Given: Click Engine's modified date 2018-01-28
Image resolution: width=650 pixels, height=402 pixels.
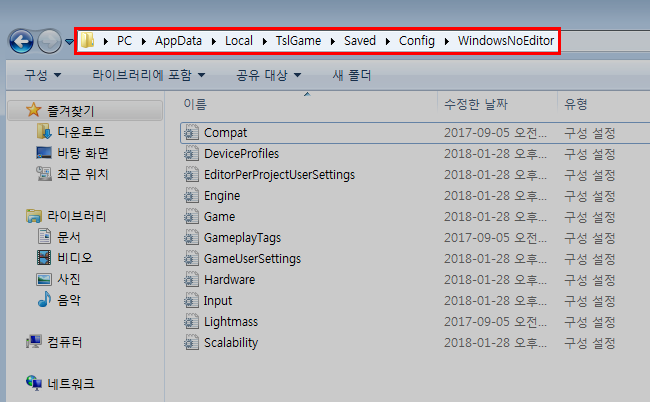Looking at the screenshot, I should 495,196.
